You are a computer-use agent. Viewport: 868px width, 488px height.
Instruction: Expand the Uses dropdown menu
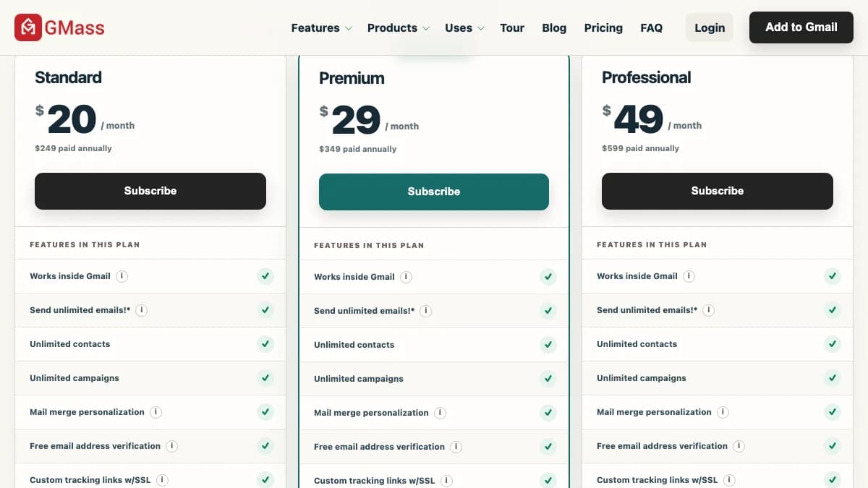(464, 27)
